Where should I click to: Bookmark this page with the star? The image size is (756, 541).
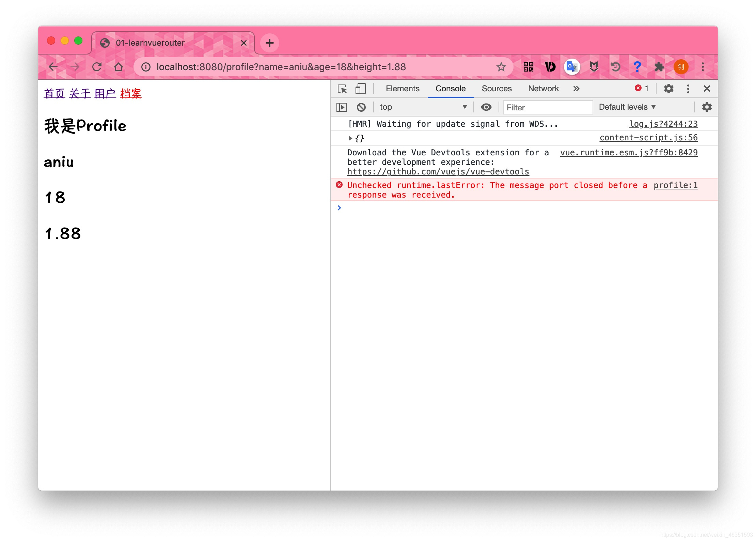click(x=501, y=67)
